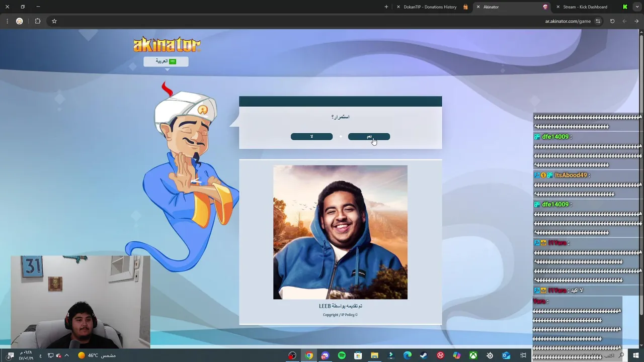Open site information settings icon
Viewport: 644px width, 362px height.
pos(598,21)
